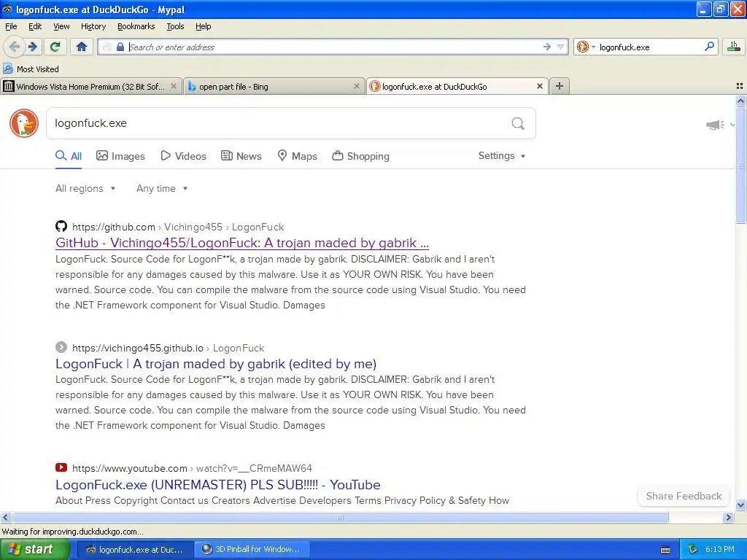Screen dimensions: 747x560
Task: Click the megaphone spread icon
Action: click(715, 125)
